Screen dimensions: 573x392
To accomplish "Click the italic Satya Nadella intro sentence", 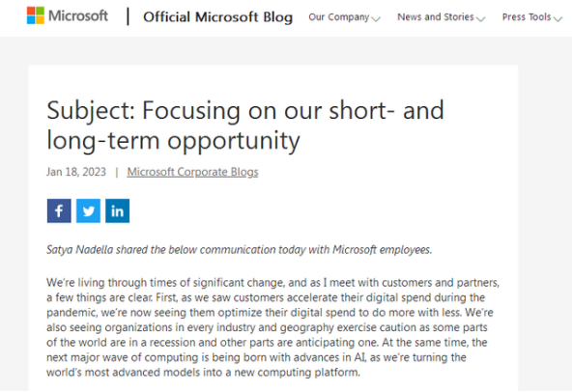I will tap(239, 250).
